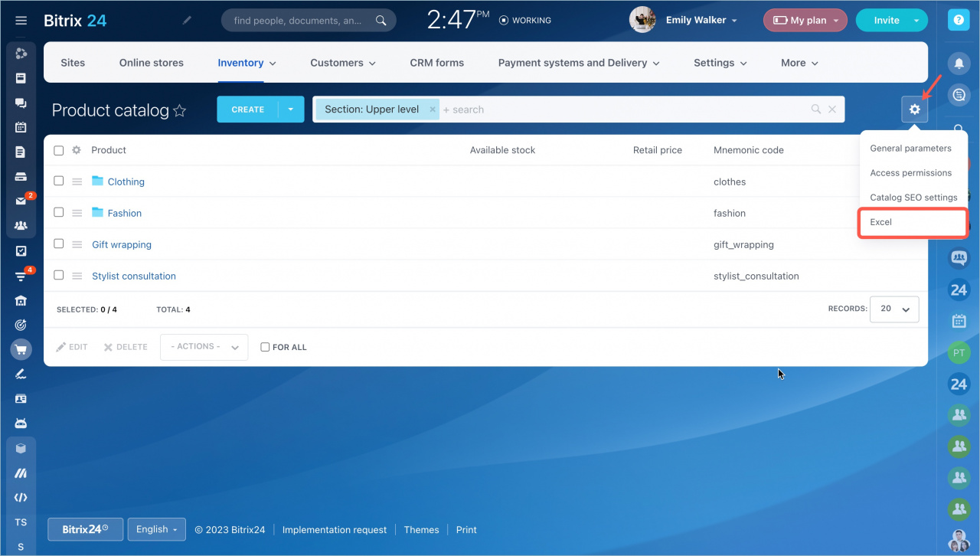Open the RECORDS count dropdown showing 20
The height and width of the screenshot is (556, 980).
[x=894, y=309]
